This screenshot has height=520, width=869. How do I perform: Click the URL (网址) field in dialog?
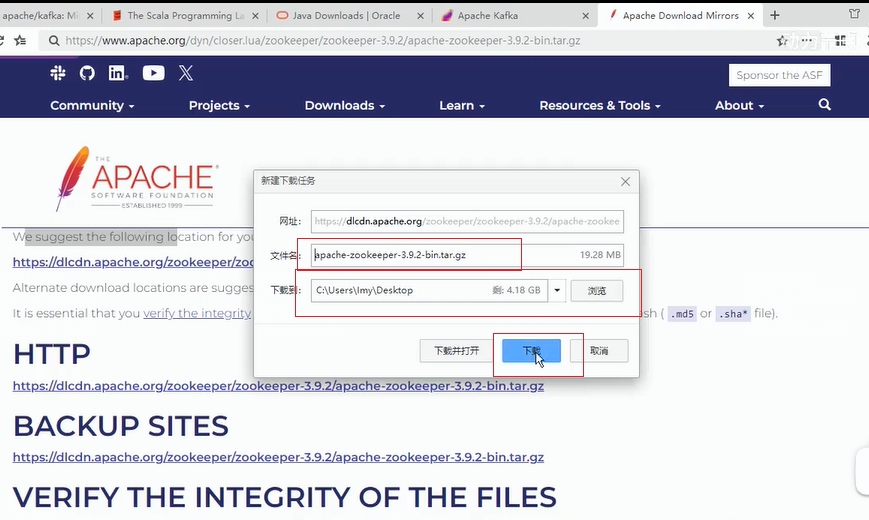pos(467,221)
